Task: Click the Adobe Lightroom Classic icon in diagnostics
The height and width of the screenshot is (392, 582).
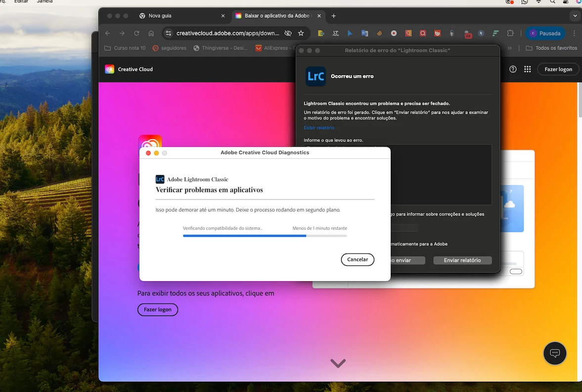Action: pos(160,179)
